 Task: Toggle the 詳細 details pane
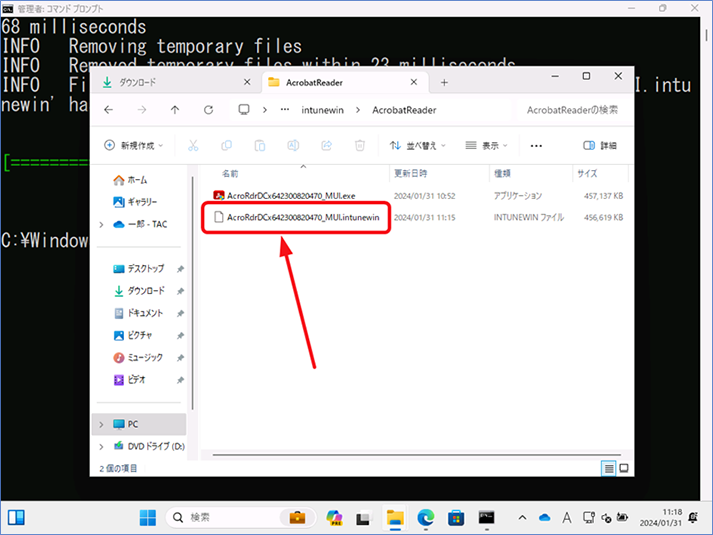pyautogui.click(x=600, y=145)
